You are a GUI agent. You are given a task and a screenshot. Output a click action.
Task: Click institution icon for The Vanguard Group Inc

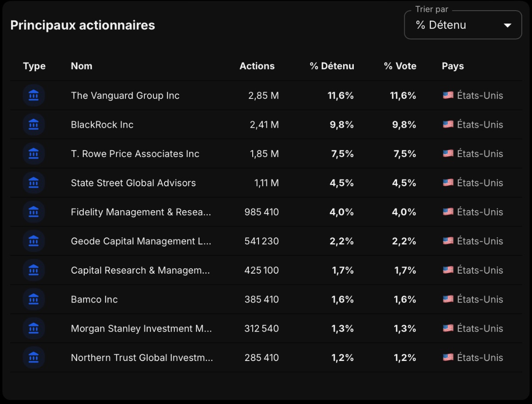point(34,95)
